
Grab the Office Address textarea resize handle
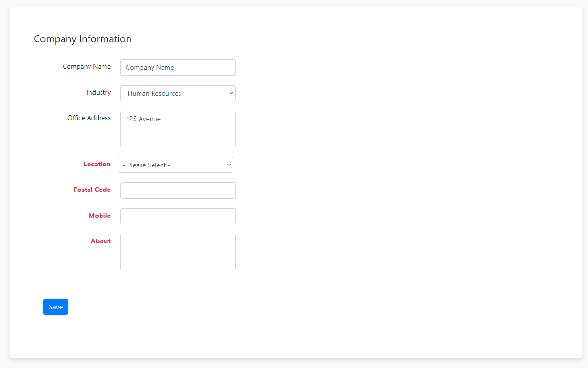point(233,144)
